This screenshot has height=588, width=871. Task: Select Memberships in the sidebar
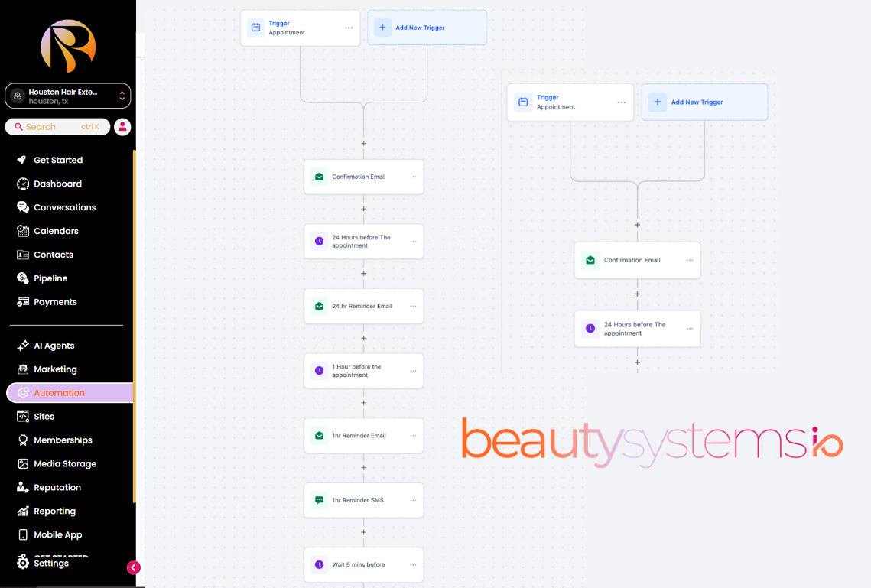pyautogui.click(x=63, y=440)
